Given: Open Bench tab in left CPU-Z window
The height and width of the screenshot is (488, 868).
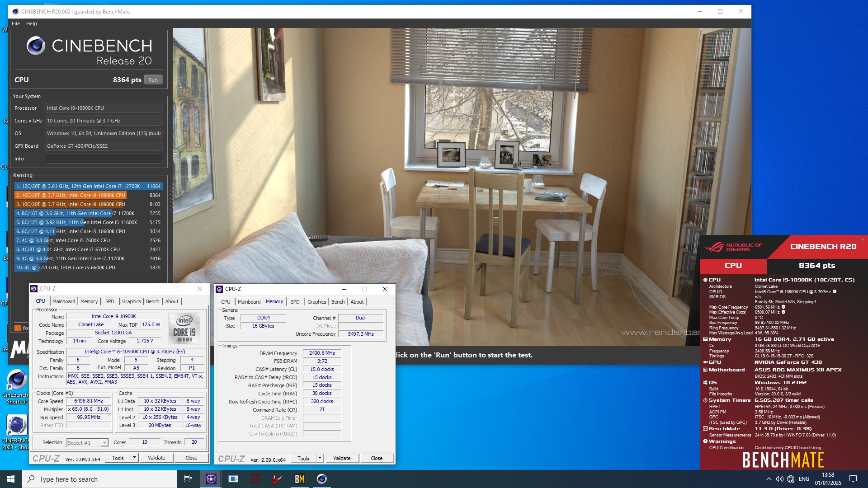Looking at the screenshot, I should (153, 301).
